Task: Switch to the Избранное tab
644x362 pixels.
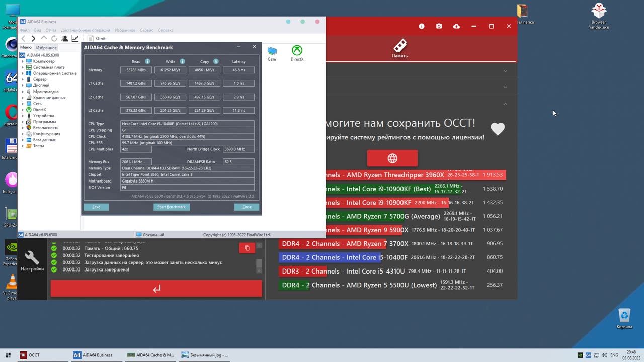Action: tap(46, 48)
